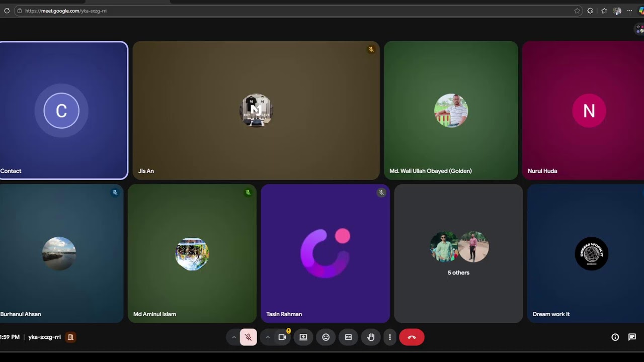Click the meeting code yka-sxzg-rri
Image resolution: width=644 pixels, height=362 pixels.
[44, 337]
